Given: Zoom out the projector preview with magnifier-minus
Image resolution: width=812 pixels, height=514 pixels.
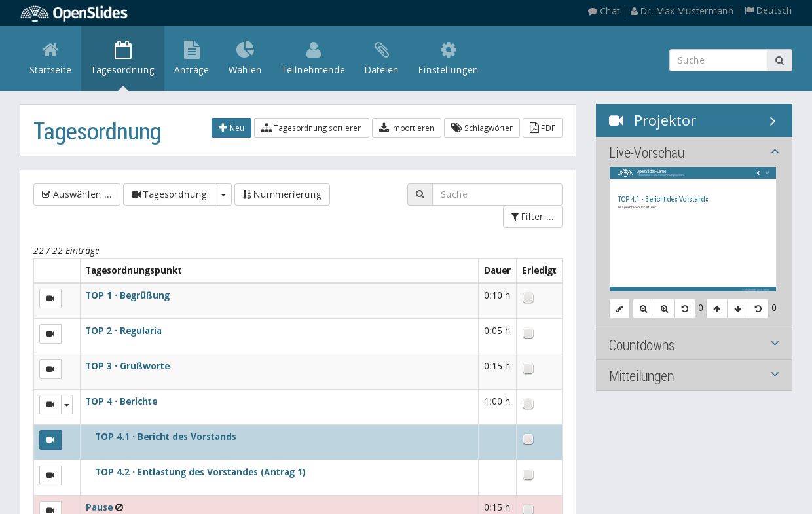Looking at the screenshot, I should tap(643, 308).
